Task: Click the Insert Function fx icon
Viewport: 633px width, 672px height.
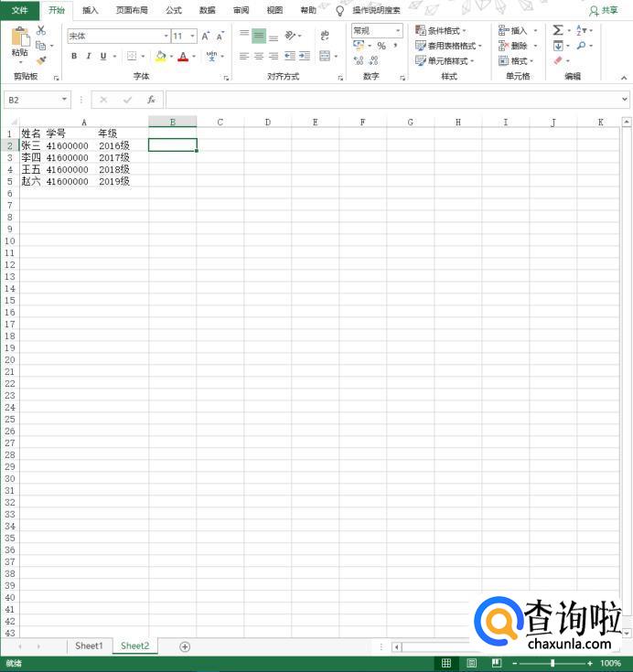Action: click(151, 100)
